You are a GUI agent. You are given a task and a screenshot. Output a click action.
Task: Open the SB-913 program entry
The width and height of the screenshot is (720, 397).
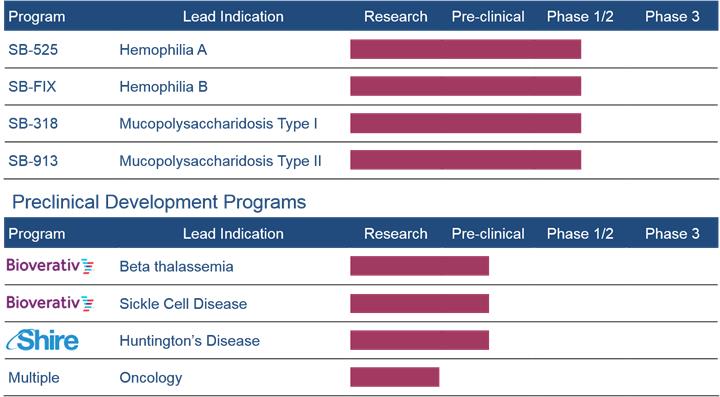tap(33, 161)
